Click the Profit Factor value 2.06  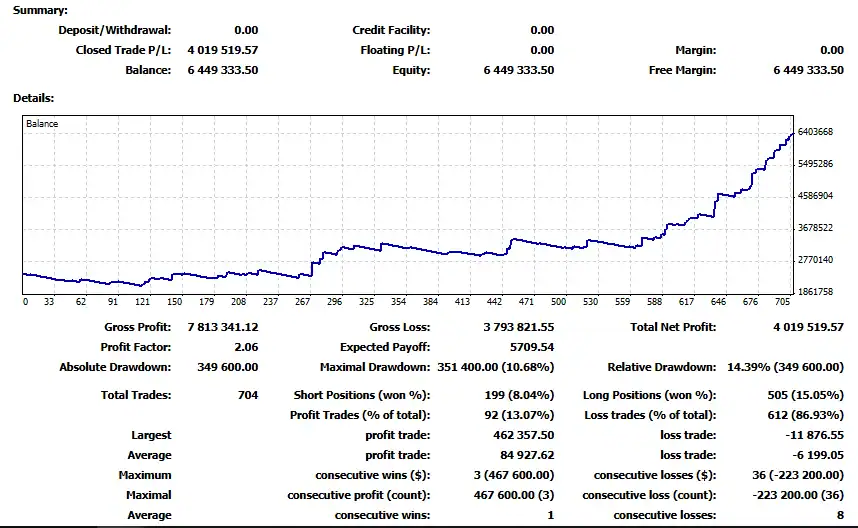(x=246, y=347)
